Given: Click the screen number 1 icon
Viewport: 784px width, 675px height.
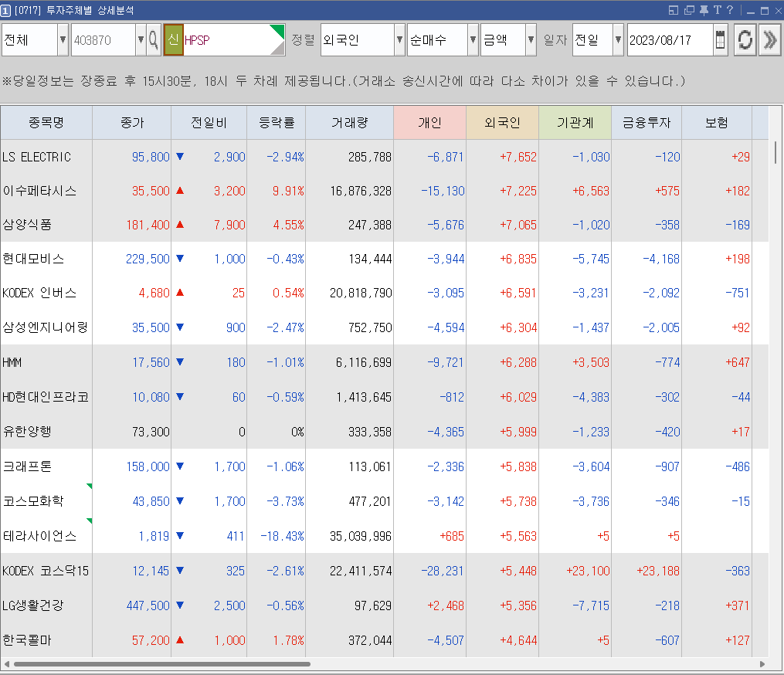Looking at the screenshot, I should tap(5, 11).
